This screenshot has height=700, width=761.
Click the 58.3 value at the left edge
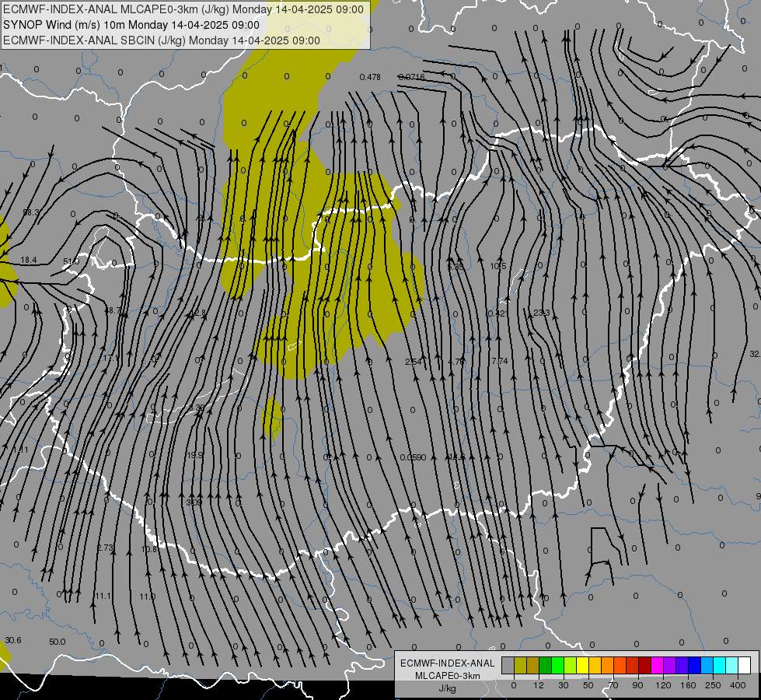[x=32, y=213]
